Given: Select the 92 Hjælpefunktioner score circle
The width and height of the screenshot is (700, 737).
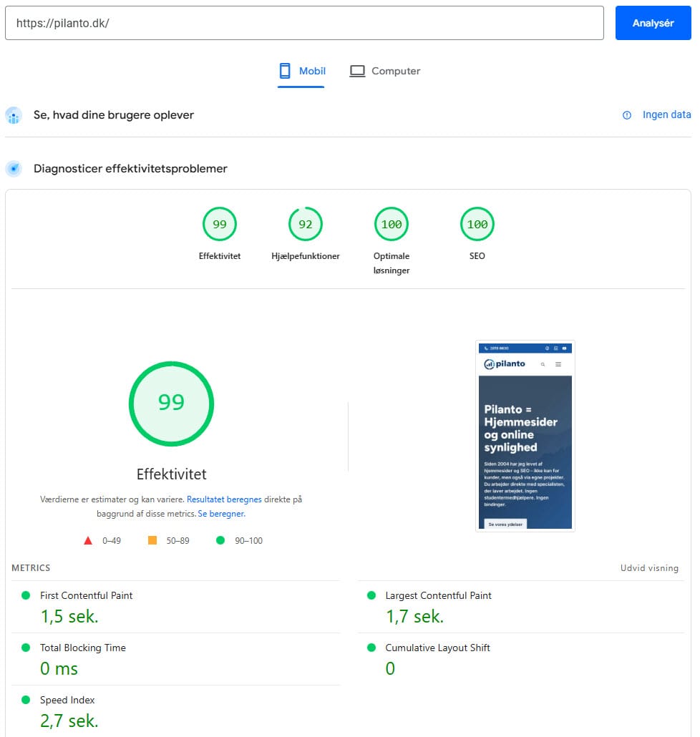Looking at the screenshot, I should 305,223.
